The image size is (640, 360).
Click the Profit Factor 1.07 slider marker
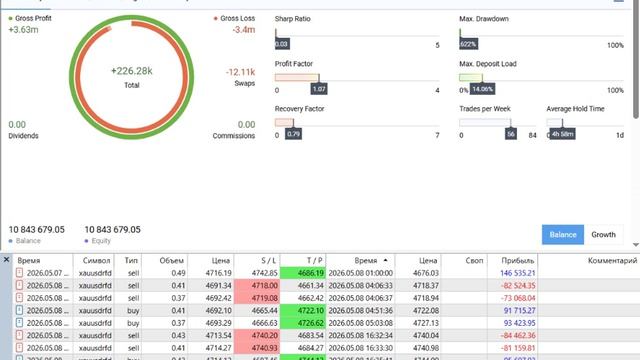tap(319, 89)
